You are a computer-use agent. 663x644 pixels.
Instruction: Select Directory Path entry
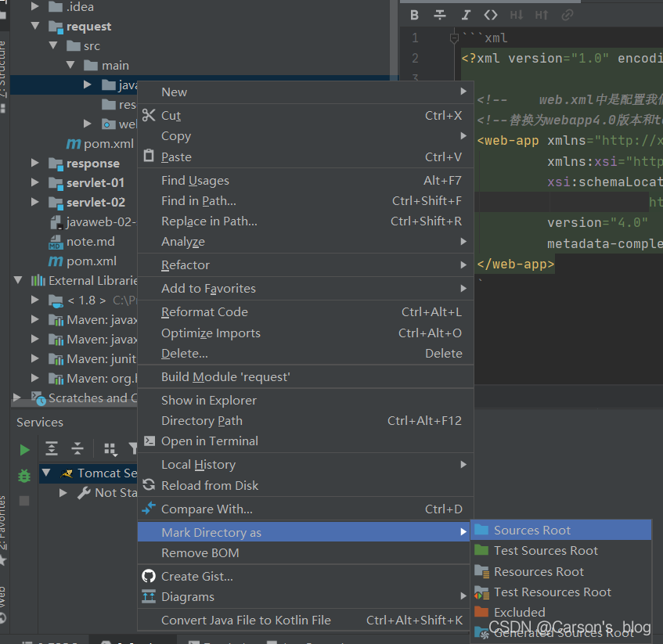(x=305, y=420)
